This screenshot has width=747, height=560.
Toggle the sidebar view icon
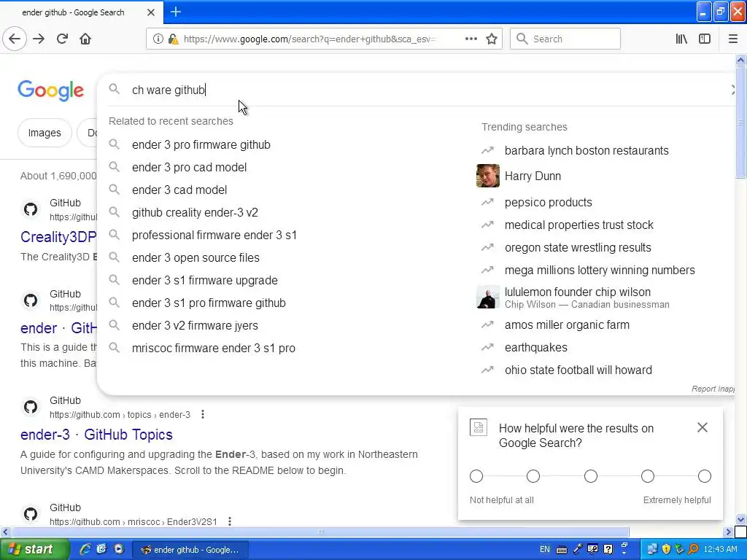click(705, 39)
